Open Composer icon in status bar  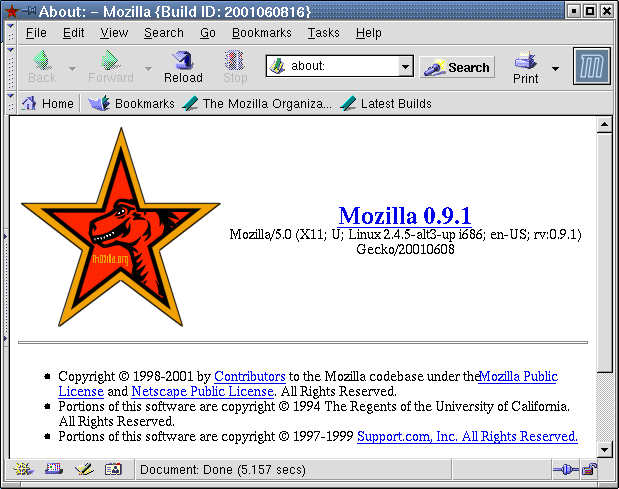pyautogui.click(x=84, y=469)
